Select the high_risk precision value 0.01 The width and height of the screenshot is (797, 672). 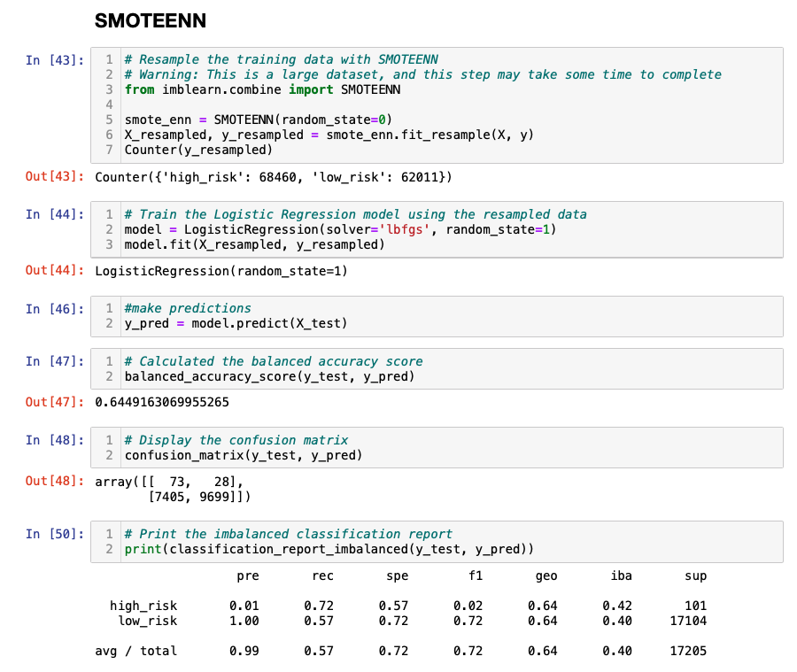244,606
